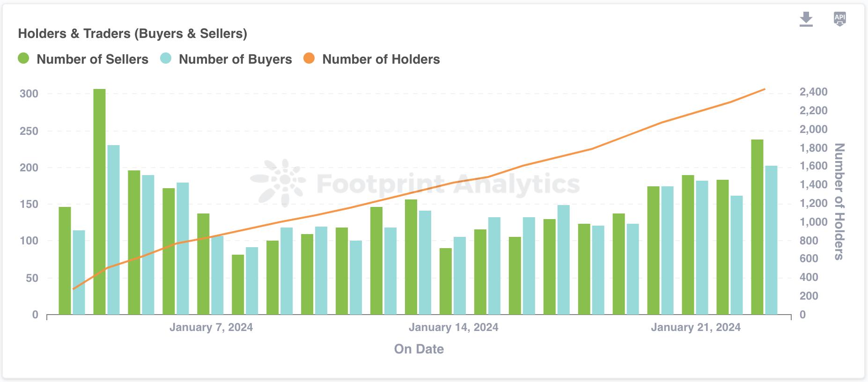Screen dimensions: 868x382
Task: Click the January 7, 2024 axis label
Action: tap(211, 327)
